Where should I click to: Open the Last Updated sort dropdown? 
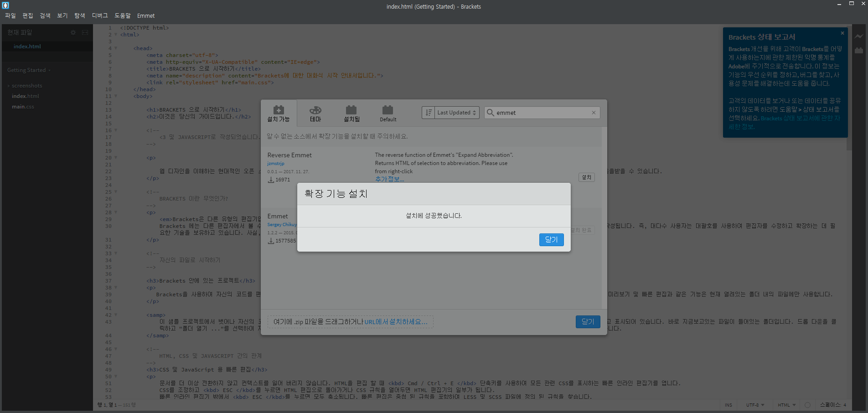click(x=457, y=113)
